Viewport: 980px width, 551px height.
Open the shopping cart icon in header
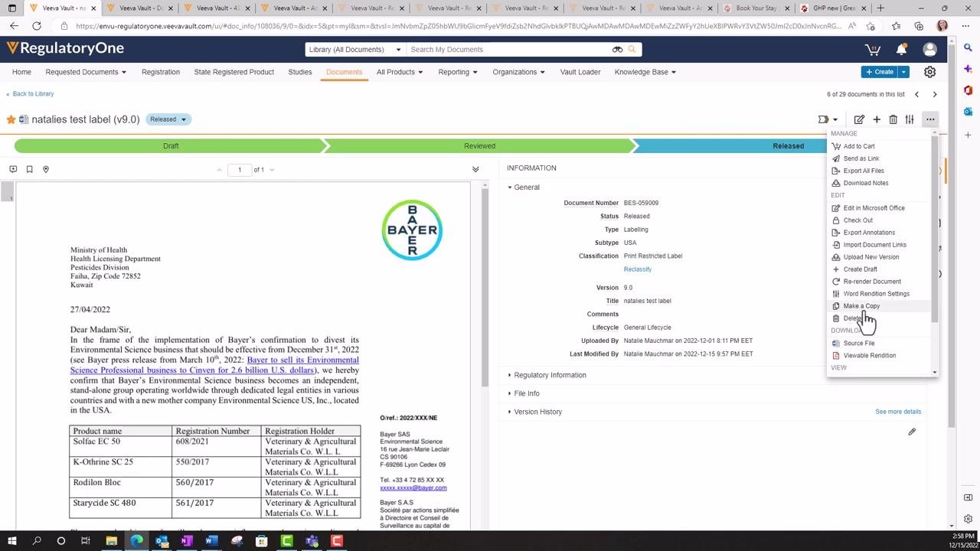[x=872, y=50]
